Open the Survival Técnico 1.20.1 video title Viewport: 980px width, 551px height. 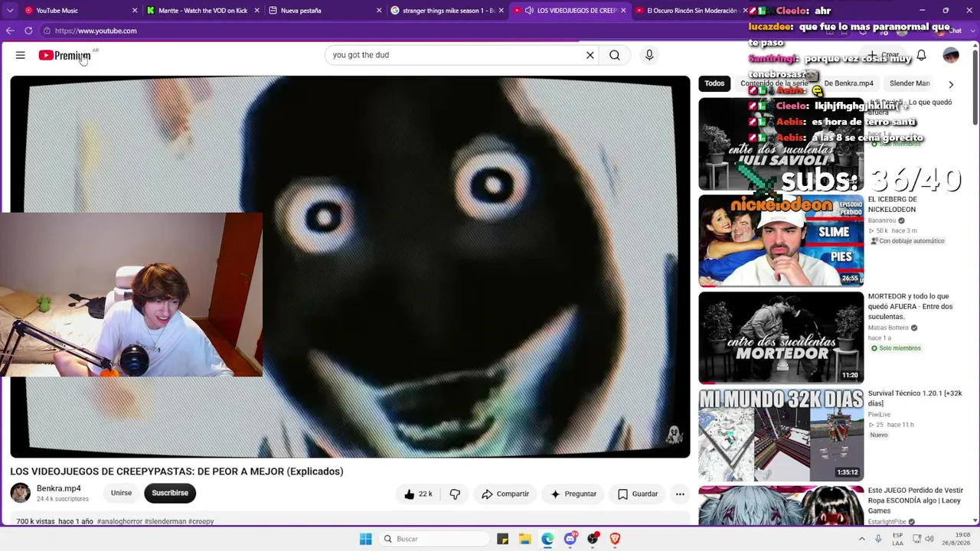tap(915, 398)
